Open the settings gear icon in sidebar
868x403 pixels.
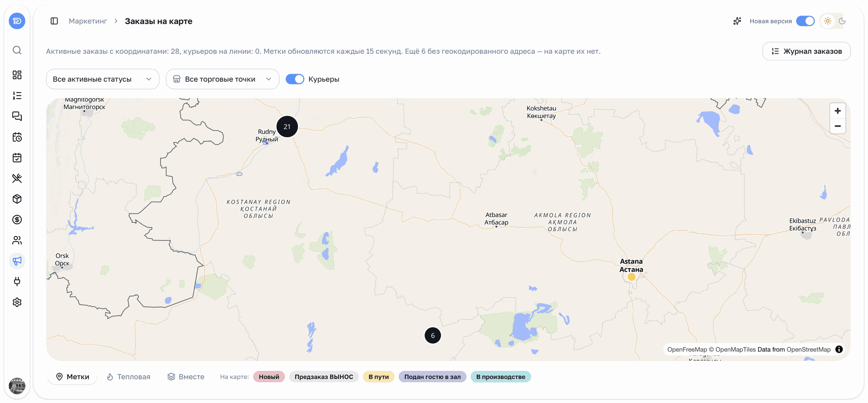pos(17,302)
